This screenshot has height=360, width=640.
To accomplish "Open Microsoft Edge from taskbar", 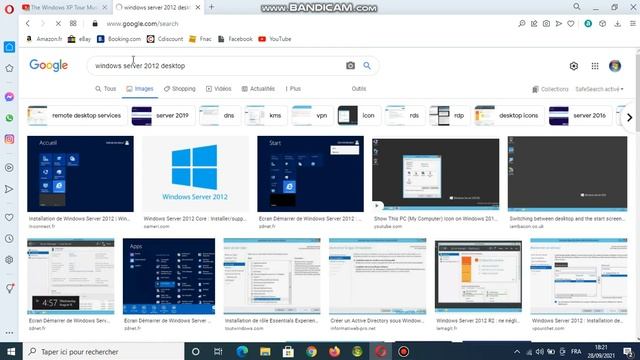I will (242, 351).
